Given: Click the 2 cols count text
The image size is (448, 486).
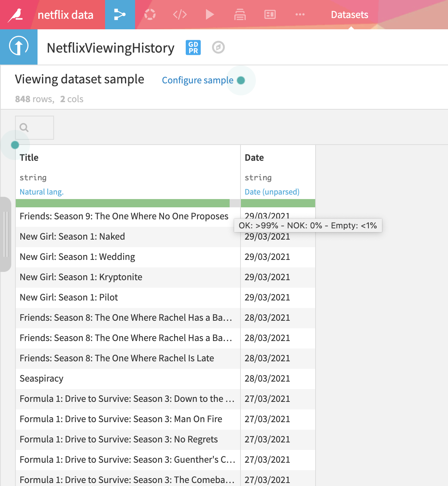Looking at the screenshot, I should click(72, 99).
